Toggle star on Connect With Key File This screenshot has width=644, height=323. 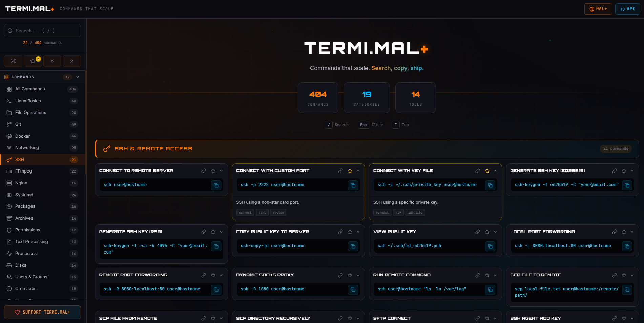487,171
